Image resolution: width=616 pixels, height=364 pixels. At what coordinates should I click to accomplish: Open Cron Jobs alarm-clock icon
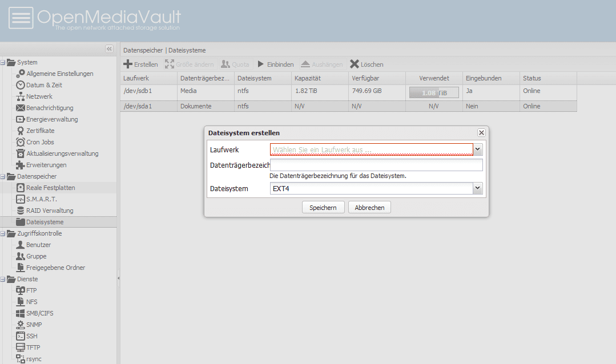[21, 141]
